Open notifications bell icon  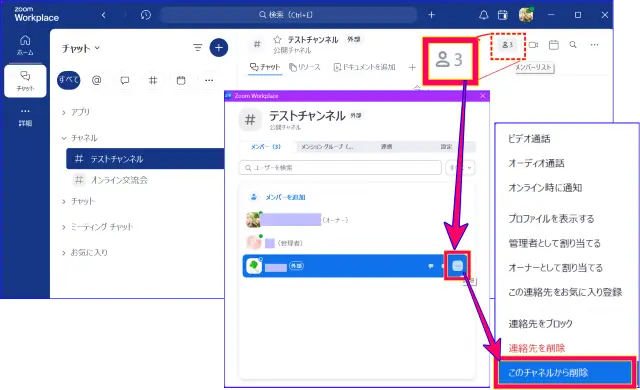[x=484, y=15]
